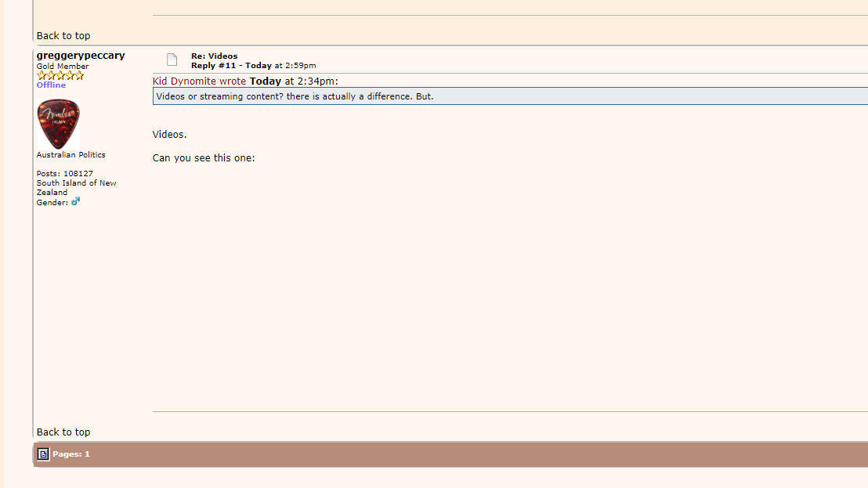Click the 'Videos.' line in the reply body
Image resolution: width=868 pixels, height=488 pixels.
tap(169, 135)
